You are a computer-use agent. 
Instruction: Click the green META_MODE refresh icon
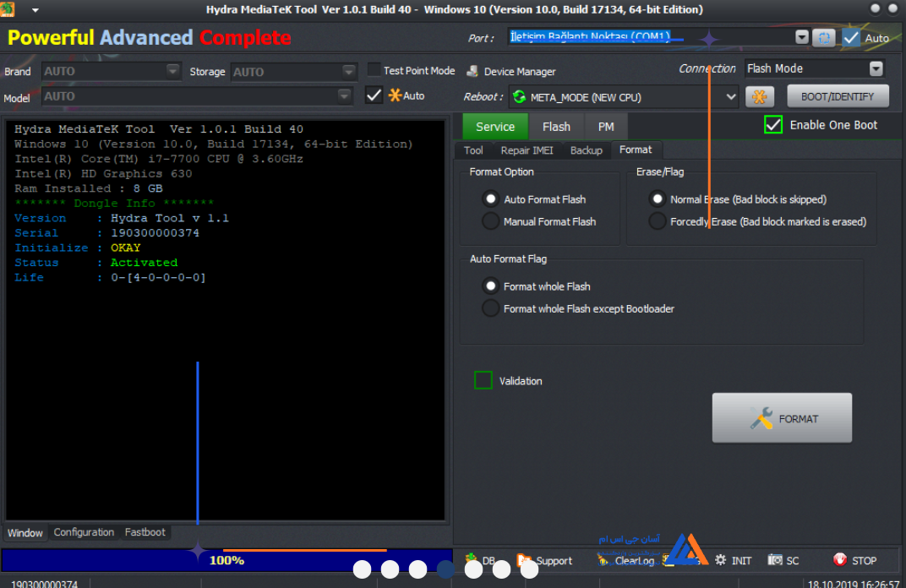pyautogui.click(x=519, y=97)
